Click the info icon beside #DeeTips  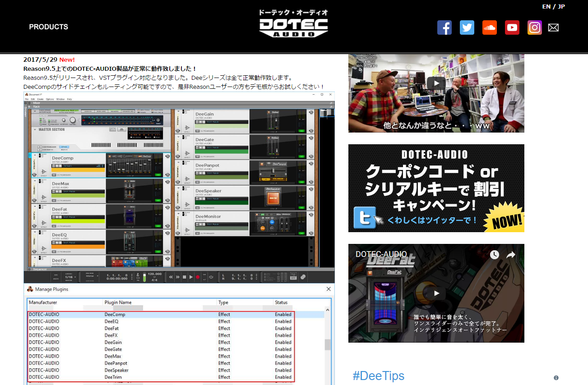[556, 378]
